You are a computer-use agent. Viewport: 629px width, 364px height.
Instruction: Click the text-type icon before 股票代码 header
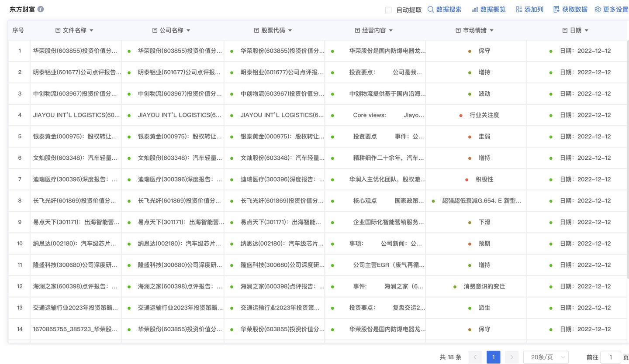(x=256, y=30)
